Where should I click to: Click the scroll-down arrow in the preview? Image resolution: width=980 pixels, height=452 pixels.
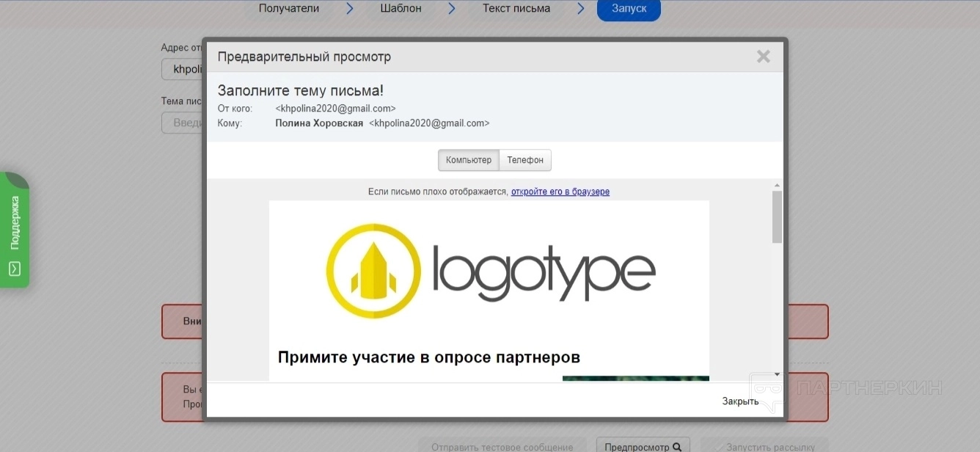[777, 374]
